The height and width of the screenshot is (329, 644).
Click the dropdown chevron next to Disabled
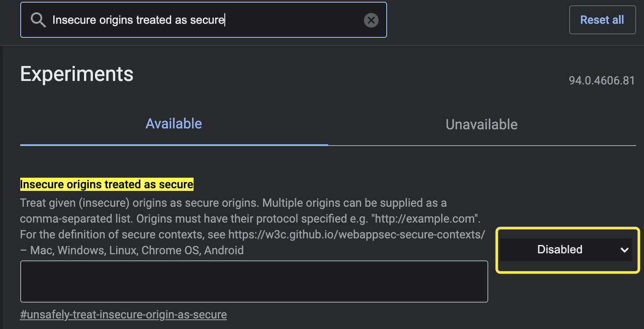click(624, 250)
